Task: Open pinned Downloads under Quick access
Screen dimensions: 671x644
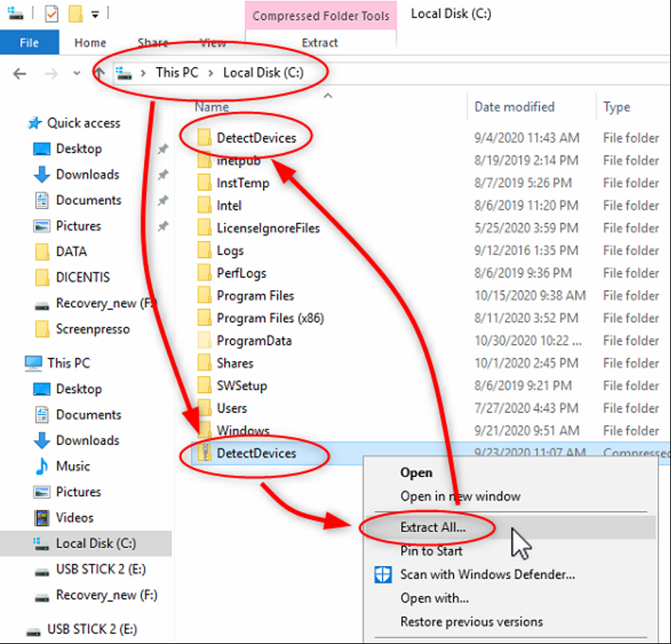Action: click(87, 174)
